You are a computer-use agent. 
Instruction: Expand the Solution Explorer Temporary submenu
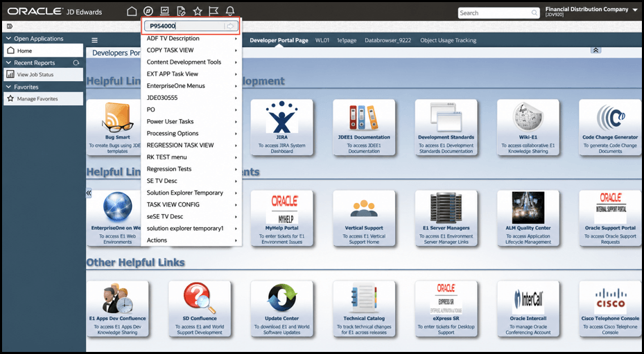click(191, 193)
